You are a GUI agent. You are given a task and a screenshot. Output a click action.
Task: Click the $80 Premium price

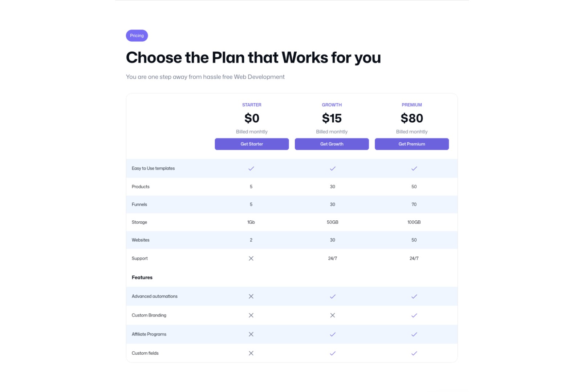[412, 118]
